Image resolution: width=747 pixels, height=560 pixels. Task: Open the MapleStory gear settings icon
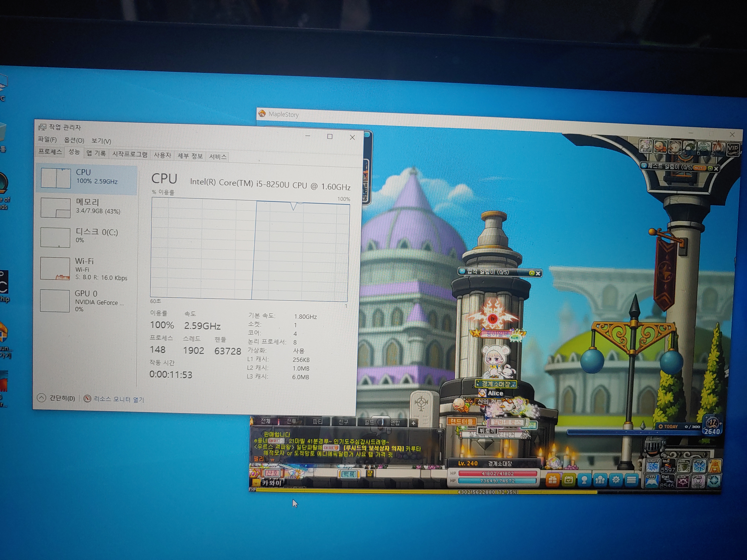[616, 480]
